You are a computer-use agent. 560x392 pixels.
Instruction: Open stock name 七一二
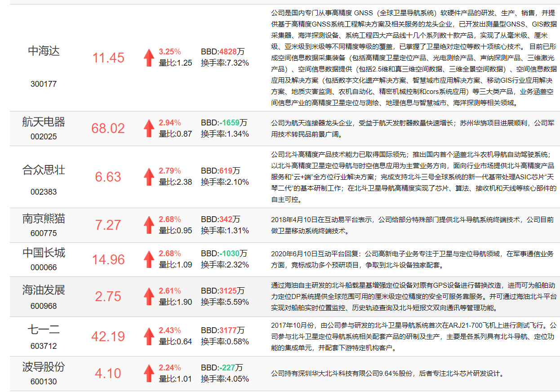click(44, 330)
